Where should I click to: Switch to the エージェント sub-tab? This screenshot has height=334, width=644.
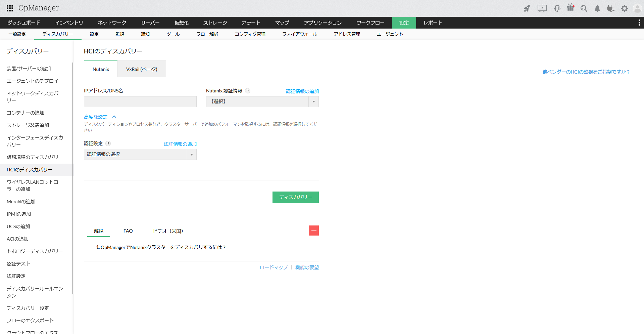[390, 34]
